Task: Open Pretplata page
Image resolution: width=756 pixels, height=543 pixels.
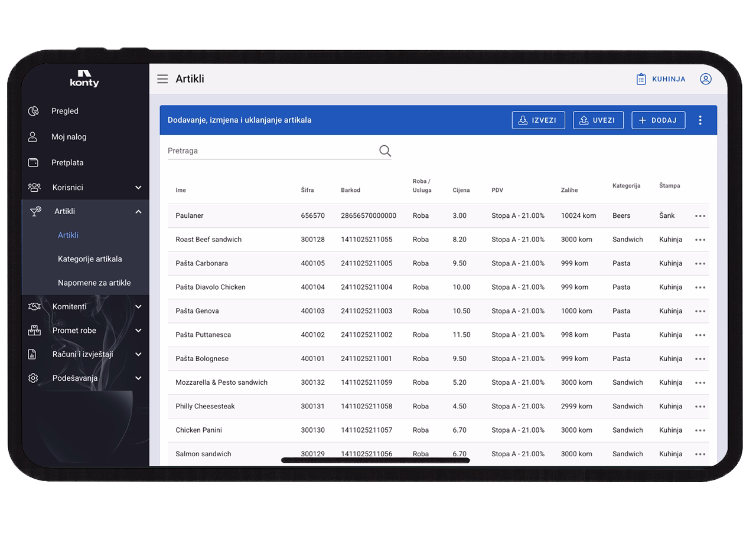Action: [67, 162]
